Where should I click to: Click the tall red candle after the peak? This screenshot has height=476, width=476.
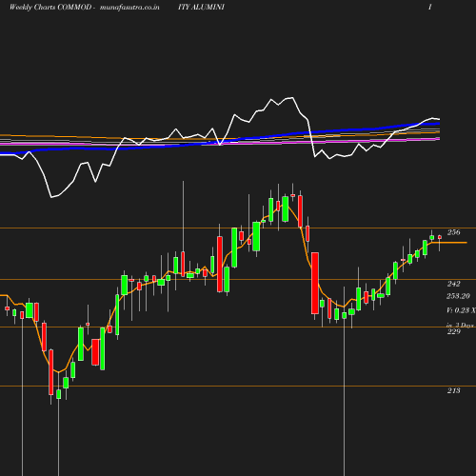tap(315, 284)
